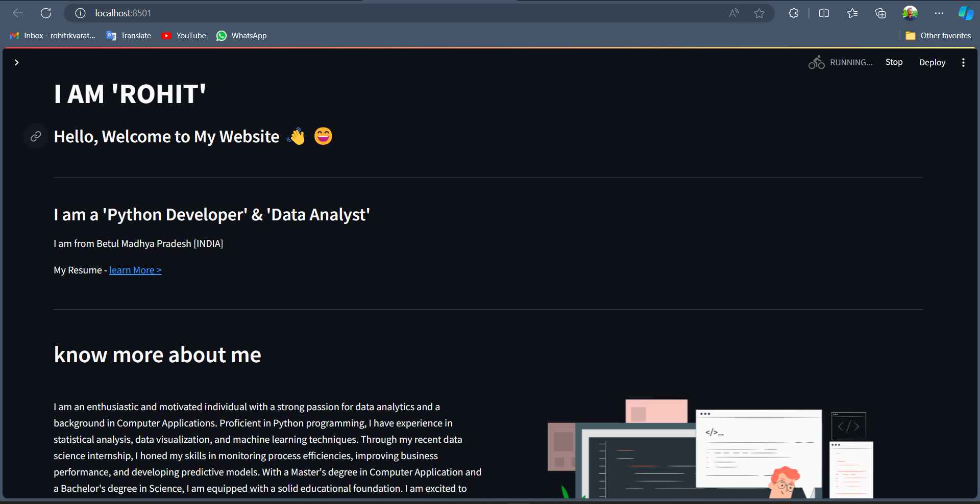Viewport: 980px width, 504px height.
Task: Enable split screen view icon
Action: (x=824, y=13)
